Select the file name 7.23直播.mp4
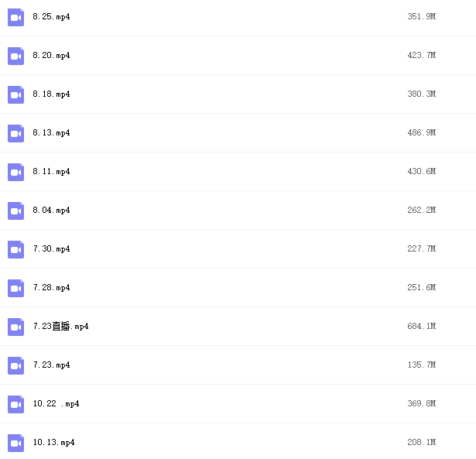The image size is (476, 459). coord(60,326)
